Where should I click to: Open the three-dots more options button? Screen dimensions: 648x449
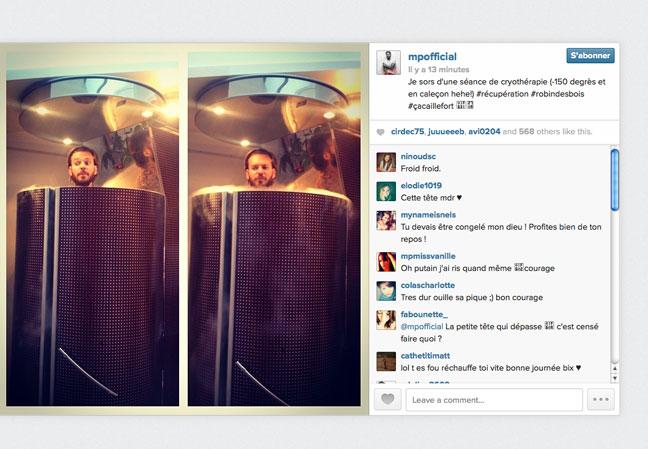point(600,399)
